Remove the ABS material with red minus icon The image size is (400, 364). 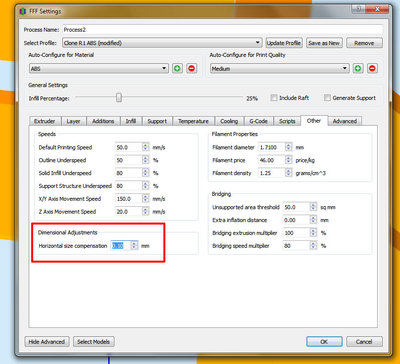point(191,68)
